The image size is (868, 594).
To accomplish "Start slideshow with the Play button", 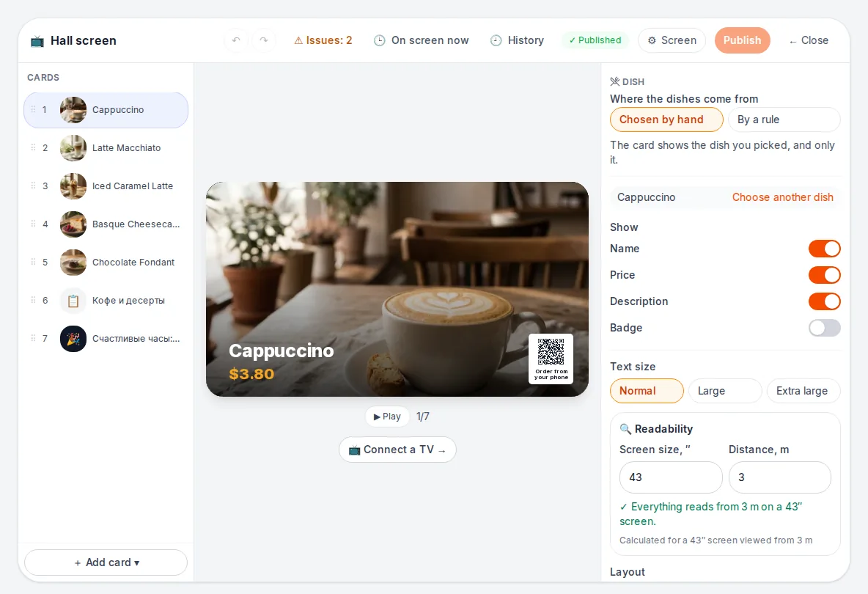I will tap(387, 417).
